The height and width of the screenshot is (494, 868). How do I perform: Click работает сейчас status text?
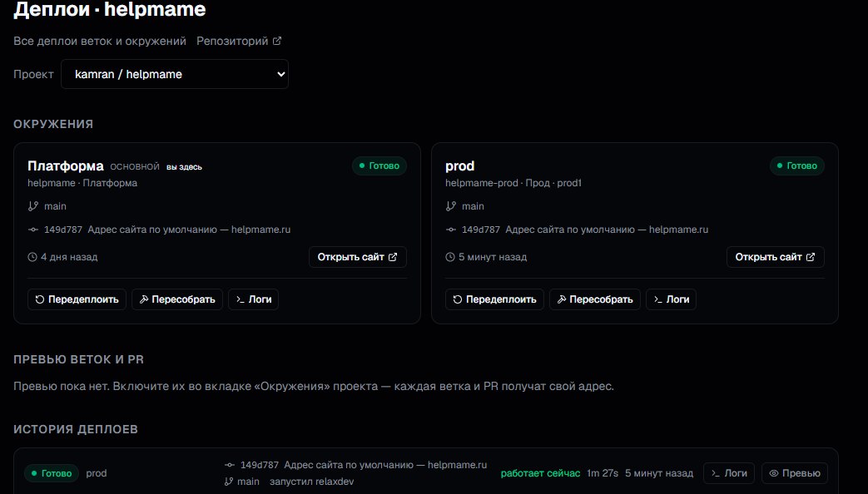pos(540,473)
